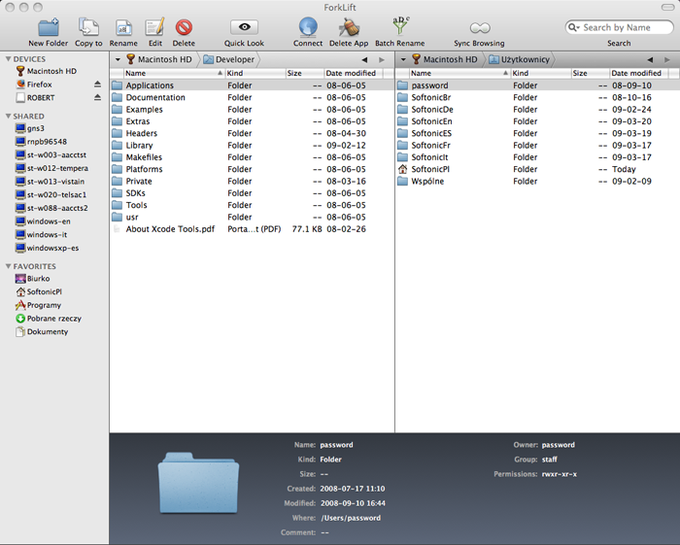Select the SoftonicPl home folder in the right pane
Screen dimensions: 680x545
pyautogui.click(x=537, y=169)
